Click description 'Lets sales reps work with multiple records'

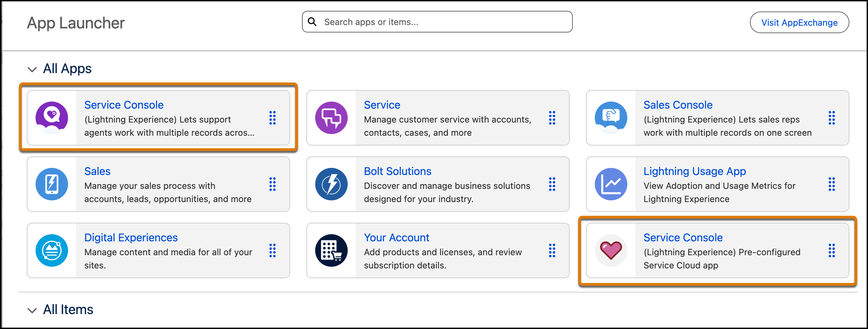pos(728,126)
